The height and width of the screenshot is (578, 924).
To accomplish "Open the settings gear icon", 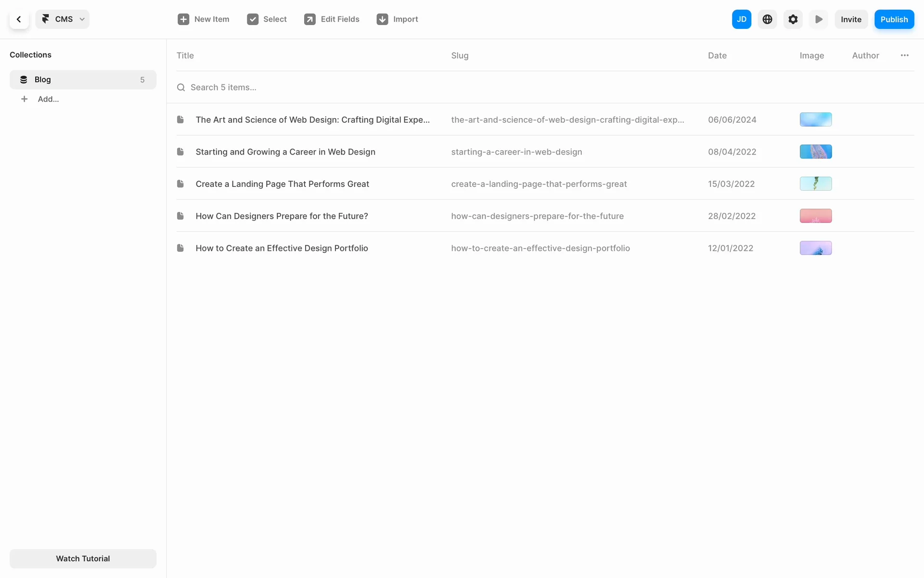I will (x=793, y=19).
